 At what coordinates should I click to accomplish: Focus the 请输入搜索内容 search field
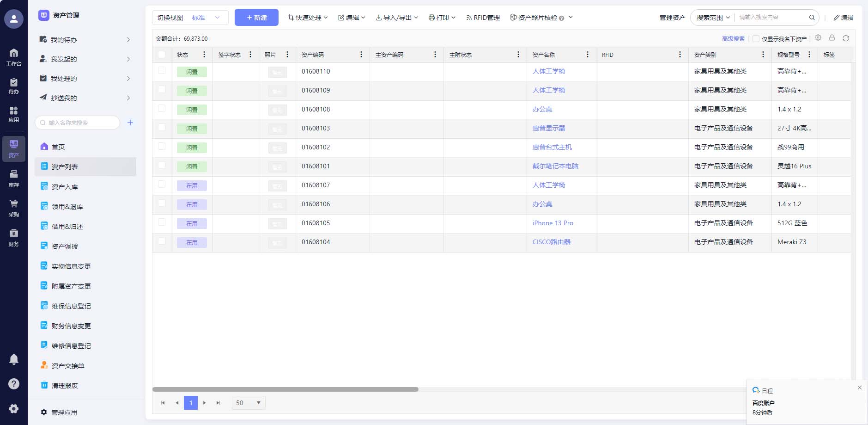click(771, 17)
